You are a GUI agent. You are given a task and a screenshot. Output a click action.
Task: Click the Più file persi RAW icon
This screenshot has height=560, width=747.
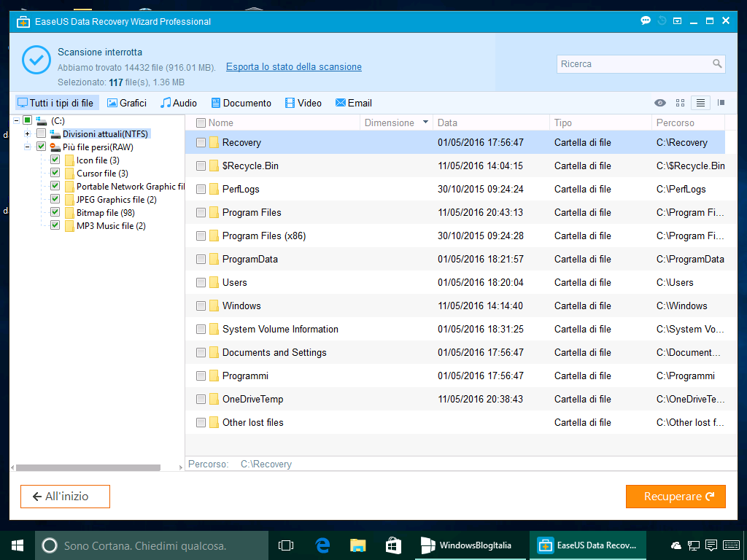coord(55,147)
